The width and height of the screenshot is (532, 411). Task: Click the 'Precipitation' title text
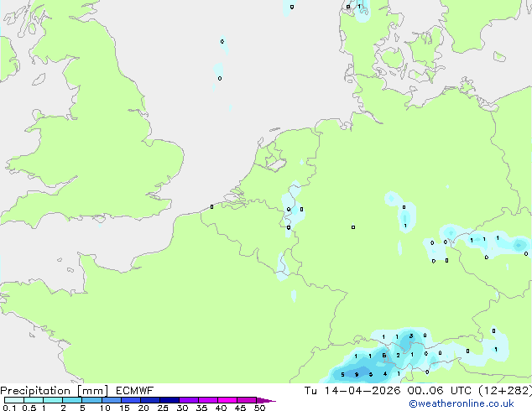coord(35,391)
